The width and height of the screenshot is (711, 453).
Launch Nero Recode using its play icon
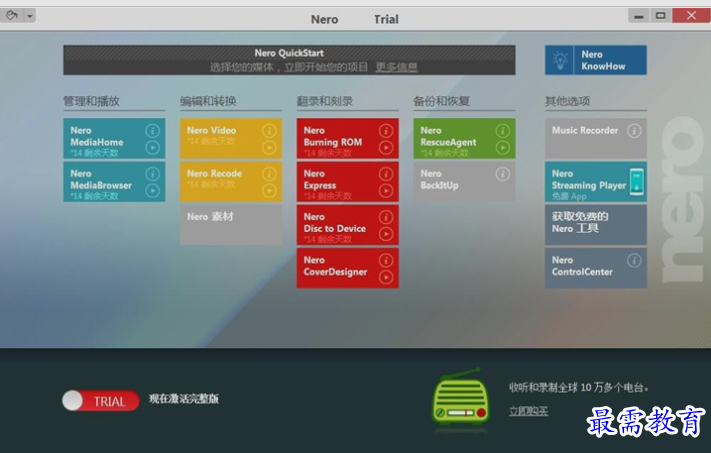[x=269, y=191]
